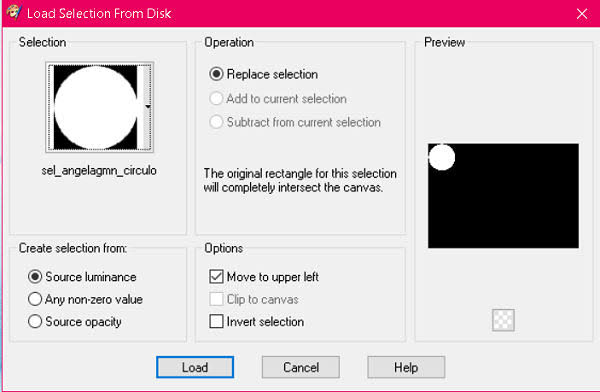Click the Paint Shop Pro app icon in title bar
The height and width of the screenshot is (392, 600).
coord(13,12)
